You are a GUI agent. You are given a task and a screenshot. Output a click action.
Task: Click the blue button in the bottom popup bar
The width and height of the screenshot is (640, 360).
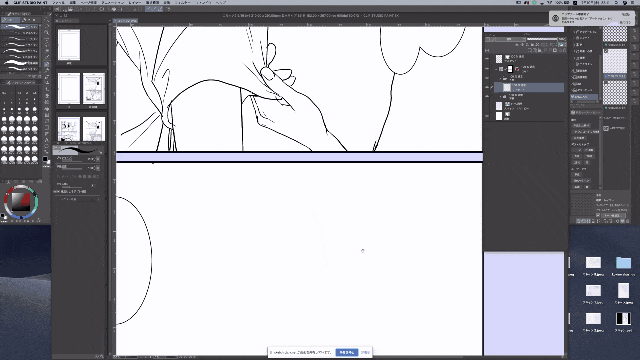(x=347, y=352)
